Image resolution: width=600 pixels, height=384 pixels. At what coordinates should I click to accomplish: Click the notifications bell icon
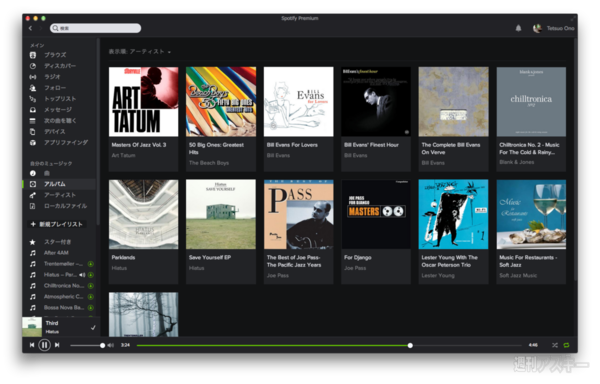(518, 28)
